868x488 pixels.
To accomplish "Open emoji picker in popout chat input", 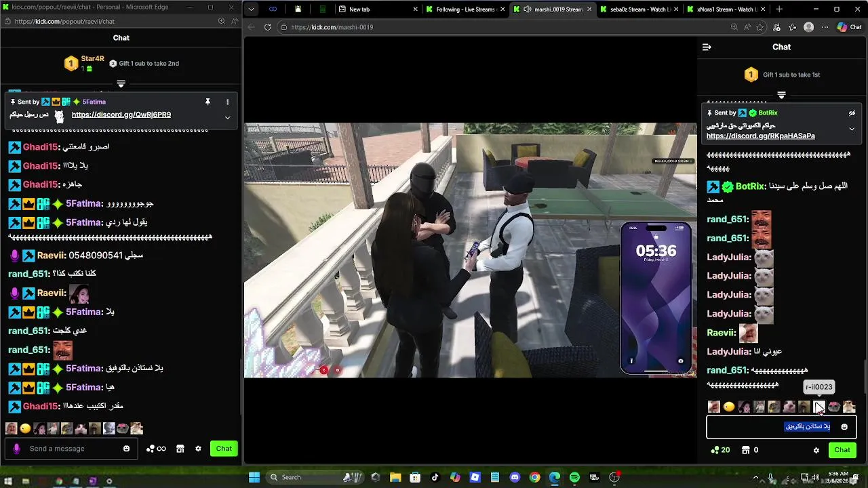I will [x=126, y=449].
